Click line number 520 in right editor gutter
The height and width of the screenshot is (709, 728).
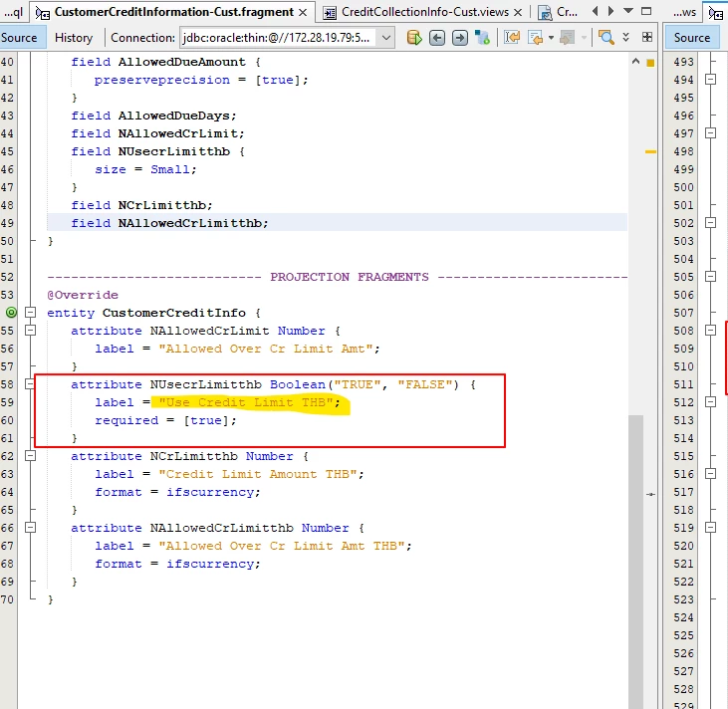tap(683, 546)
